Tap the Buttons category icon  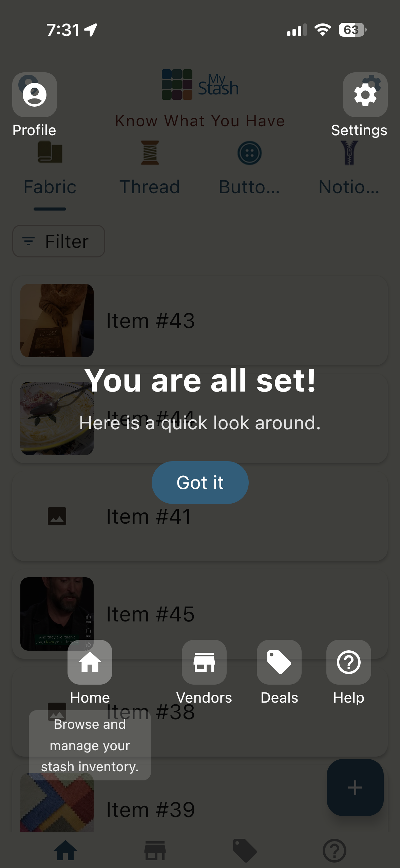[249, 153]
